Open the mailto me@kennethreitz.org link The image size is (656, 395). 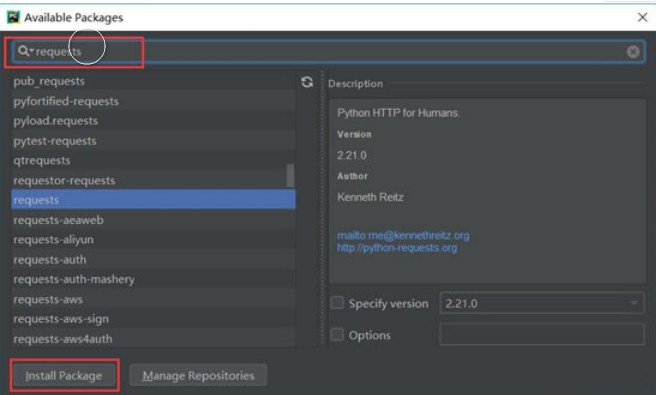pyautogui.click(x=403, y=236)
